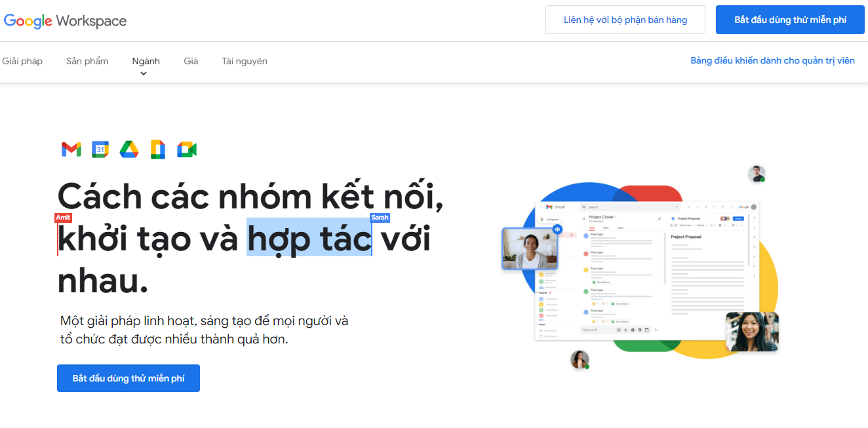Open the Giải pháp menu
868x428 pixels.
click(22, 61)
